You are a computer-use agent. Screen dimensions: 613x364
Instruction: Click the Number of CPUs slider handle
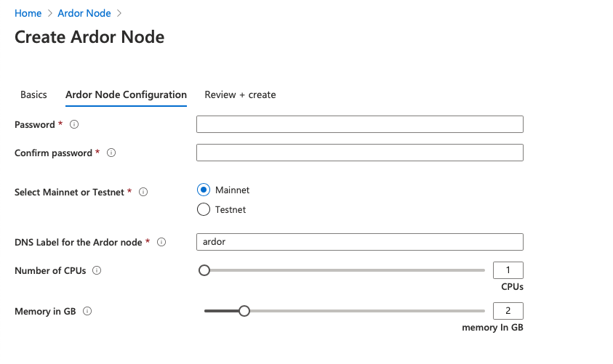coord(204,270)
